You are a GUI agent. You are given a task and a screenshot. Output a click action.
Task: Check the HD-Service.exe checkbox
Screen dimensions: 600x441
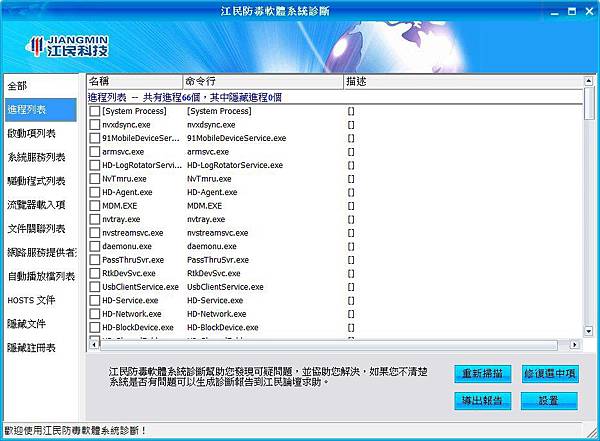coord(95,301)
